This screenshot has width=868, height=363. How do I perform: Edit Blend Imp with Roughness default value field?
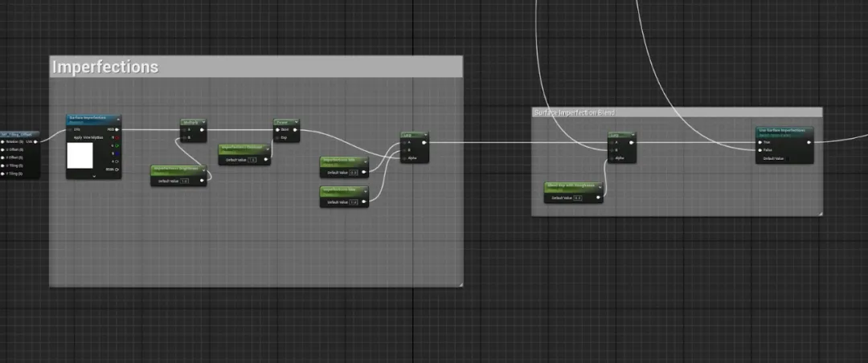pos(578,198)
